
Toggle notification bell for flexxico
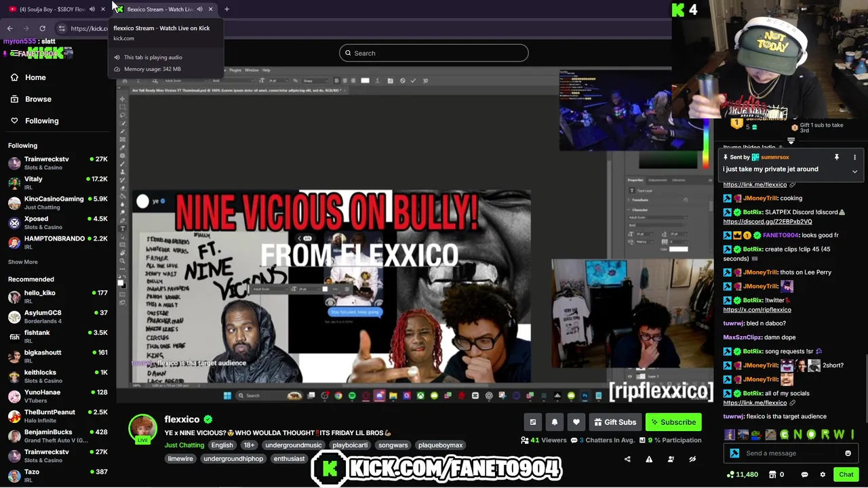tap(555, 422)
